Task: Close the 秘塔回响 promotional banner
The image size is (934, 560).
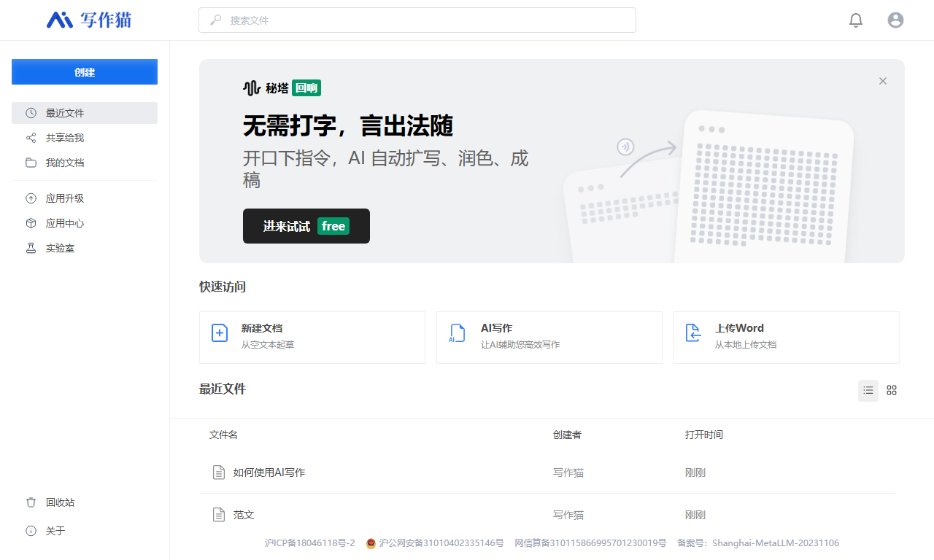Action: [883, 81]
